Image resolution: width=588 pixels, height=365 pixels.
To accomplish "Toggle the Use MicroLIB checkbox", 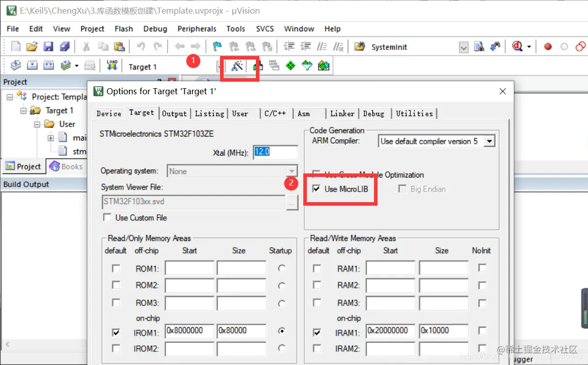I will 316,189.
